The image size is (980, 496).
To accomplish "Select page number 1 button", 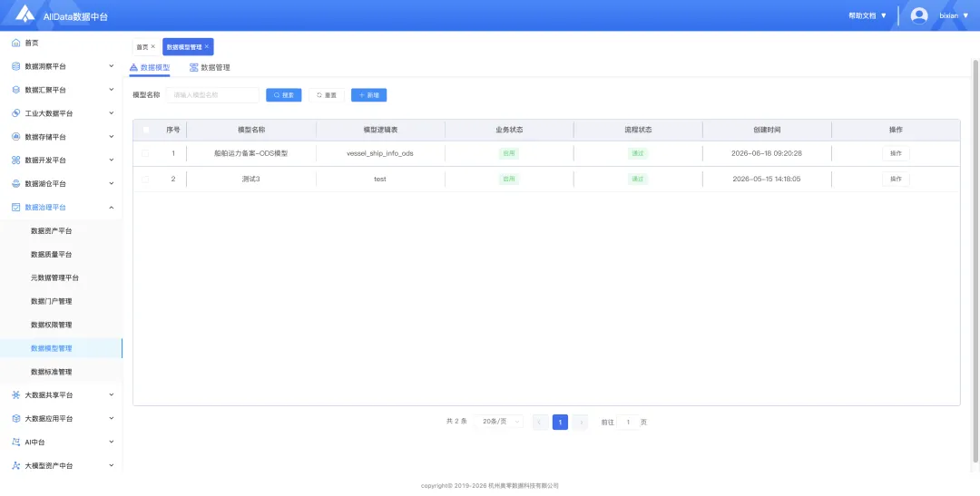I will [x=560, y=423].
